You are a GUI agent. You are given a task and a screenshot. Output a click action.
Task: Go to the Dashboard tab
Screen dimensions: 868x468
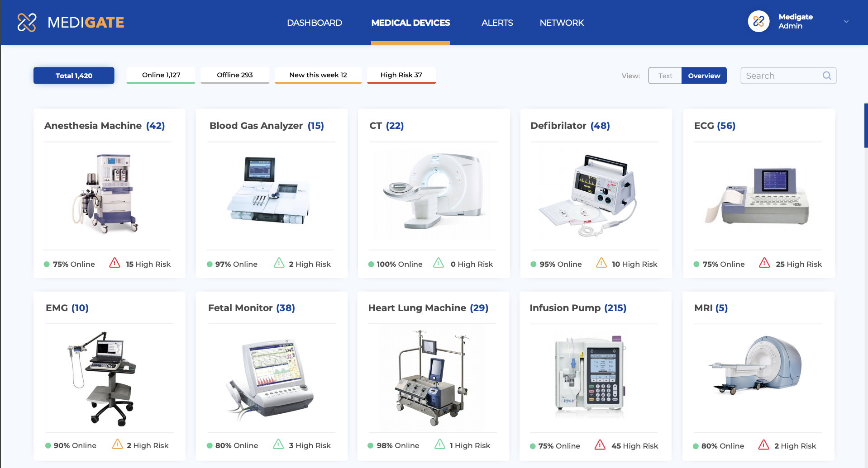click(315, 23)
